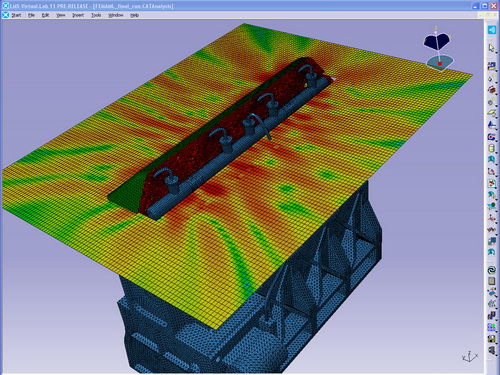Click the document icon left of Start menu

click(x=5, y=15)
